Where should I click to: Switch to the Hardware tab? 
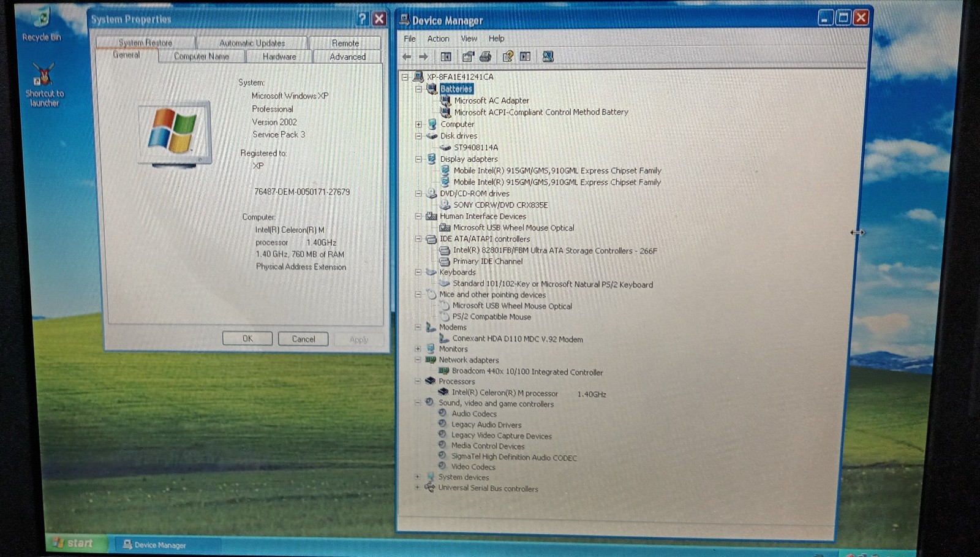[279, 56]
